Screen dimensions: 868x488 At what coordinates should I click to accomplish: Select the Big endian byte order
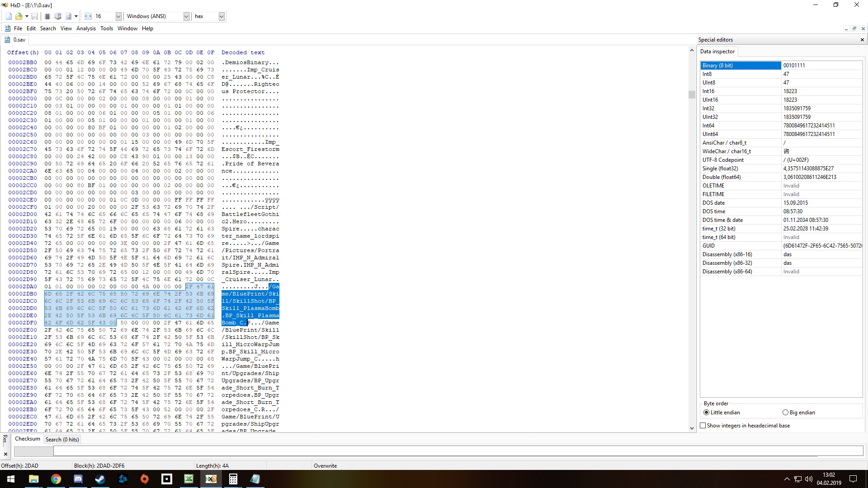coord(785,413)
